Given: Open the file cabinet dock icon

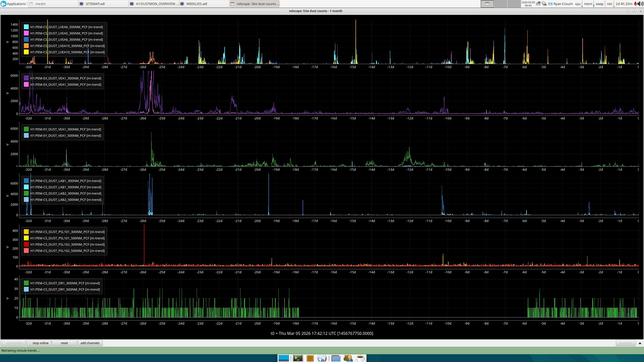Looking at the screenshot, I should (310, 358).
